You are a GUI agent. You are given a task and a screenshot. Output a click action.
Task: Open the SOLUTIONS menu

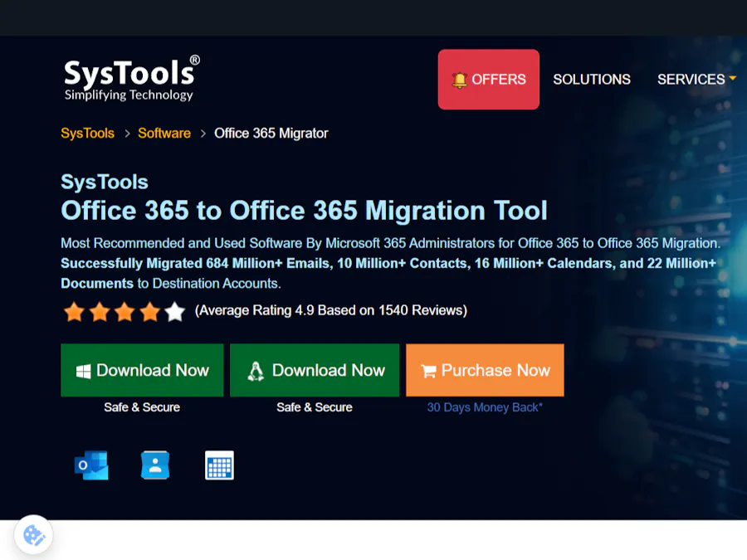point(592,79)
